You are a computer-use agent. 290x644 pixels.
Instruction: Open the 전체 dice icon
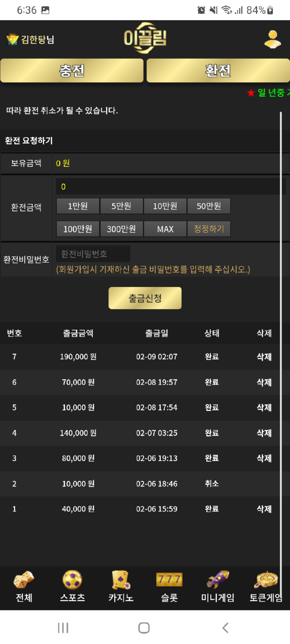(24, 580)
